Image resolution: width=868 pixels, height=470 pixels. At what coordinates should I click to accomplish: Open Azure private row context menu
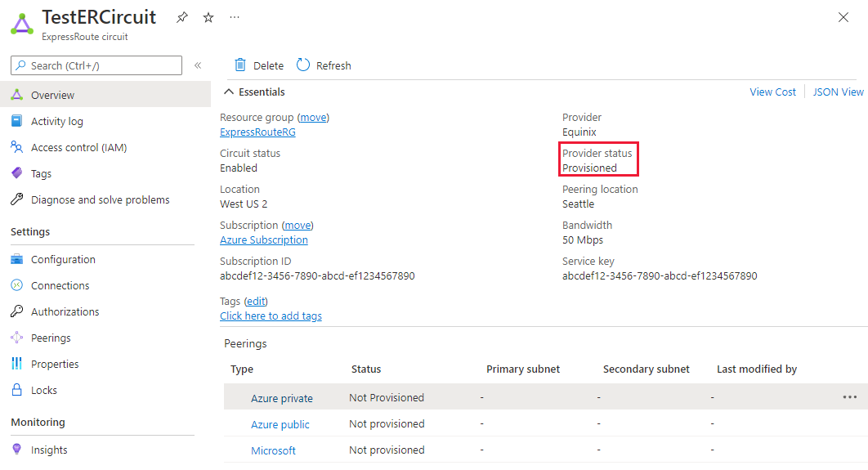point(849,397)
